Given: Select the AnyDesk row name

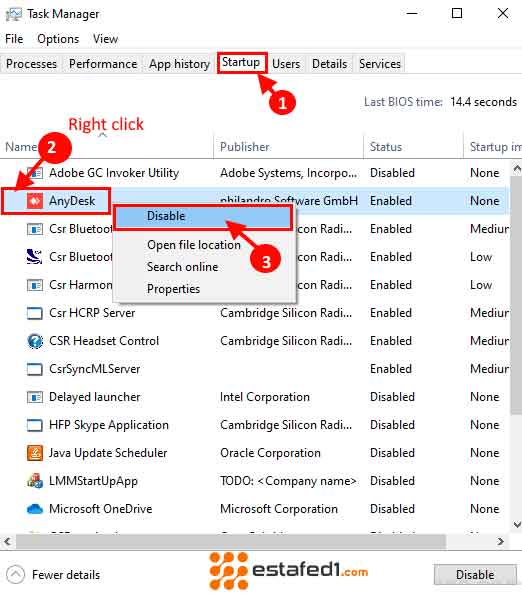Looking at the screenshot, I should (72, 201).
